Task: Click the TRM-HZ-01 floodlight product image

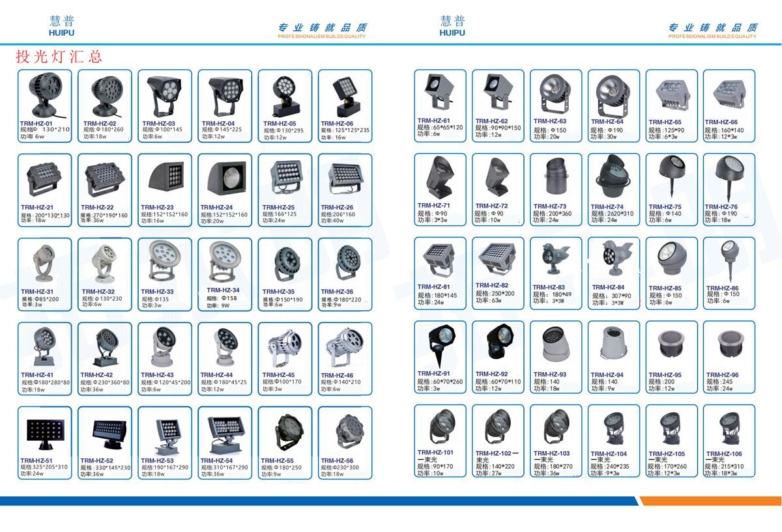Action: coord(45,95)
